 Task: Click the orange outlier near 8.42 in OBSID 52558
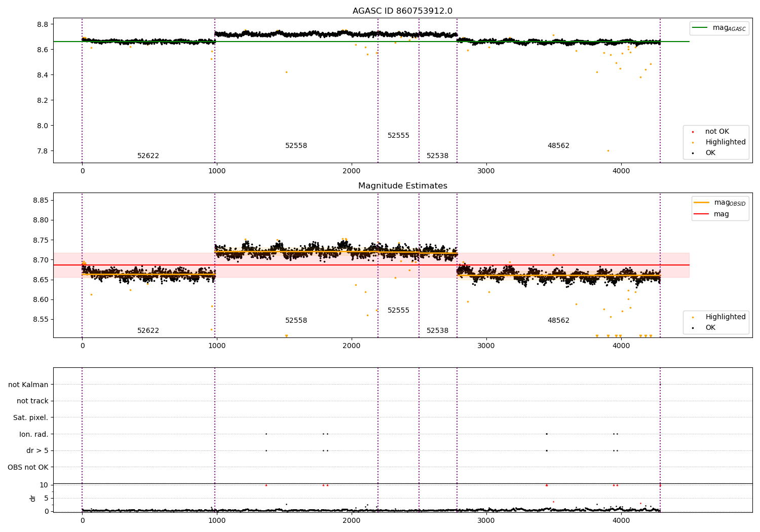(x=286, y=72)
